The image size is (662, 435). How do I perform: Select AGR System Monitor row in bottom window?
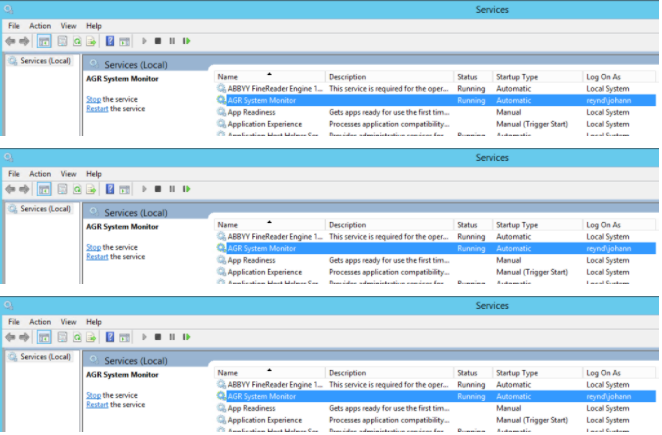[x=435, y=397]
